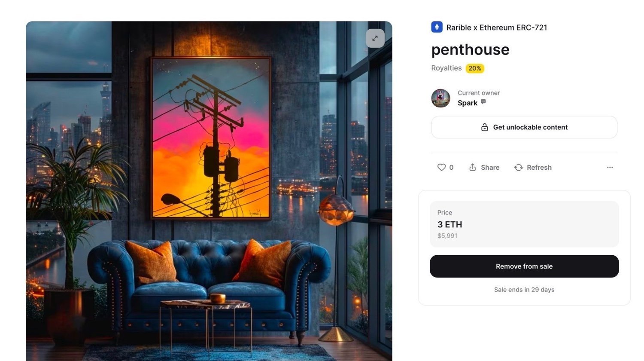Open the three-dot more options menu
The width and height of the screenshot is (644, 361).
pyautogui.click(x=610, y=167)
